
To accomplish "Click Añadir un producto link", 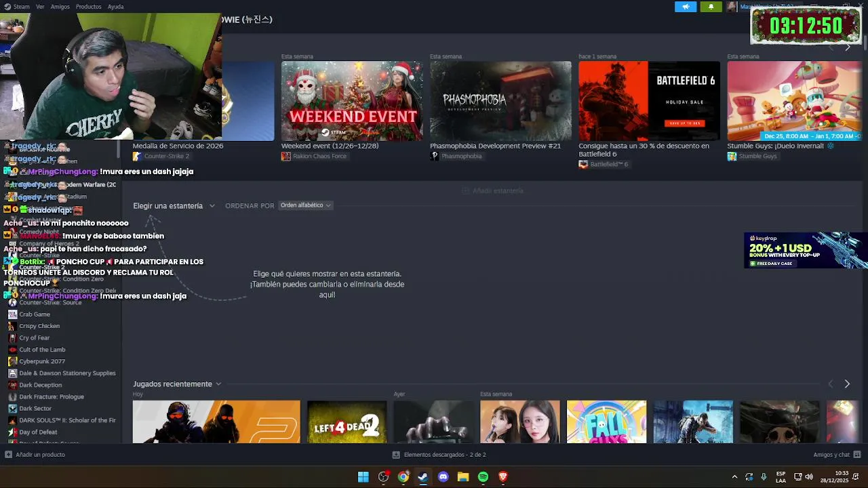I will pyautogui.click(x=41, y=455).
